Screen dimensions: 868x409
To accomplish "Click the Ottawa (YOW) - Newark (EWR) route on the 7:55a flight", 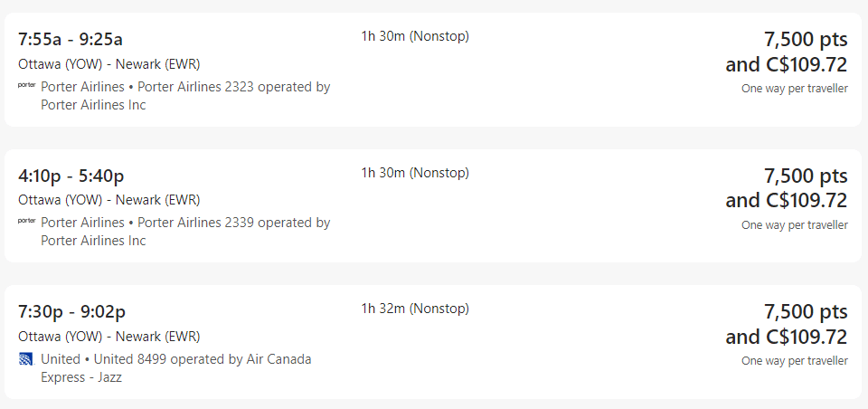I will click(x=108, y=63).
